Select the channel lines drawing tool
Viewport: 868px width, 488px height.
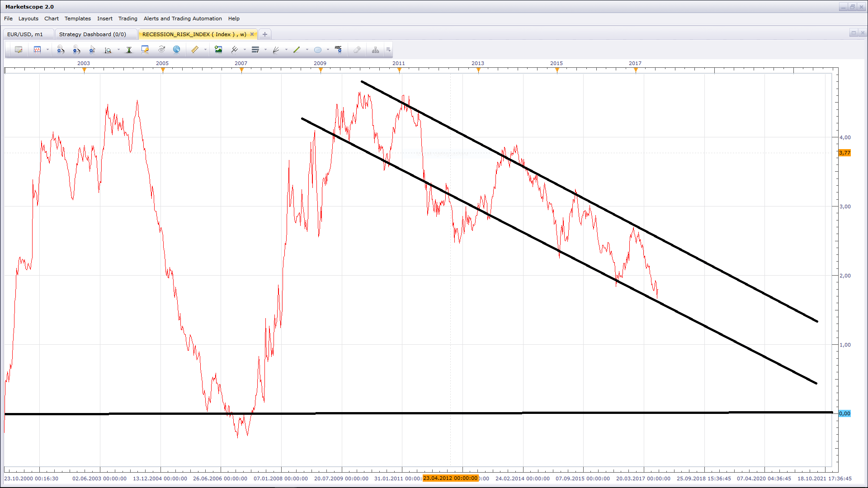coord(235,50)
